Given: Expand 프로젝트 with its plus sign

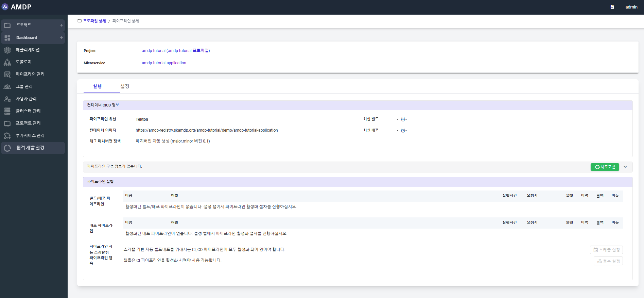Looking at the screenshot, I should click(62, 25).
